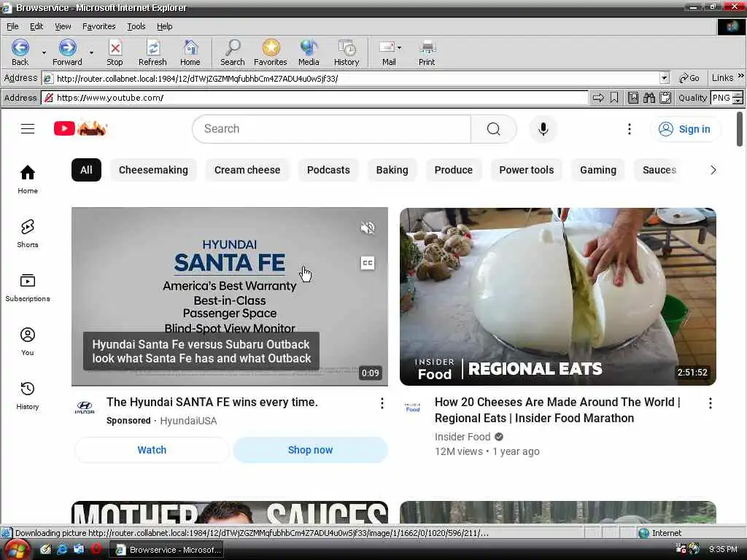Open the Edit menu
This screenshot has height=560, width=747.
(x=36, y=26)
